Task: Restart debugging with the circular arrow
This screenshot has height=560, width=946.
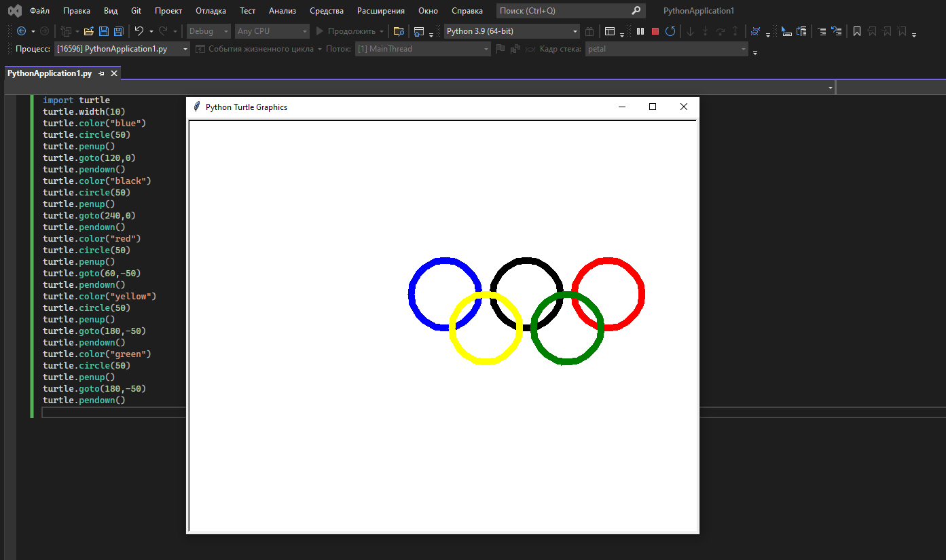Action: coord(670,31)
